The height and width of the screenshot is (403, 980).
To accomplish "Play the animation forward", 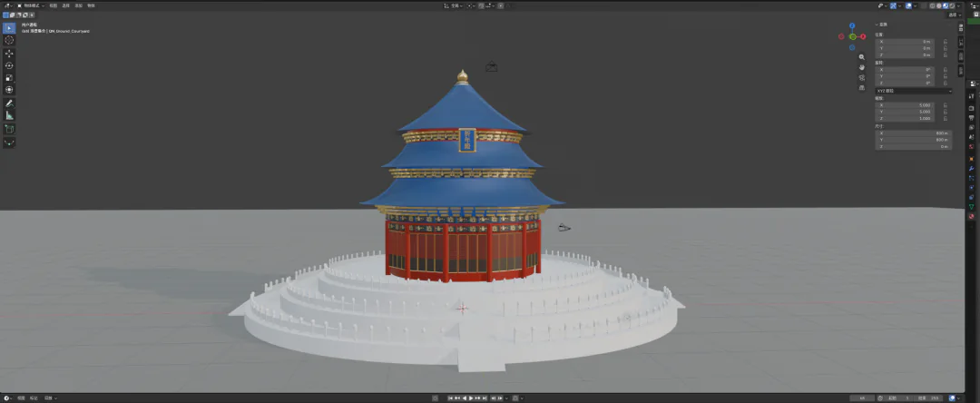I will pos(471,398).
